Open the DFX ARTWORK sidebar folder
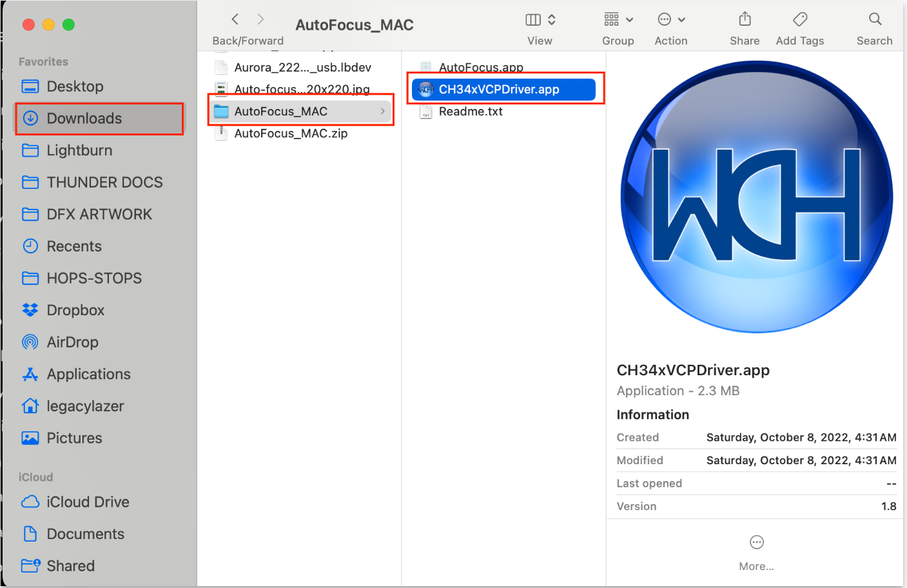 (x=100, y=214)
